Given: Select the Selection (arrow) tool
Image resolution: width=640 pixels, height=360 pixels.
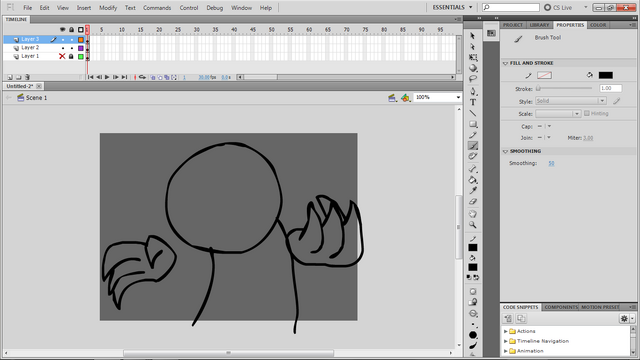Looking at the screenshot, I should (473, 36).
